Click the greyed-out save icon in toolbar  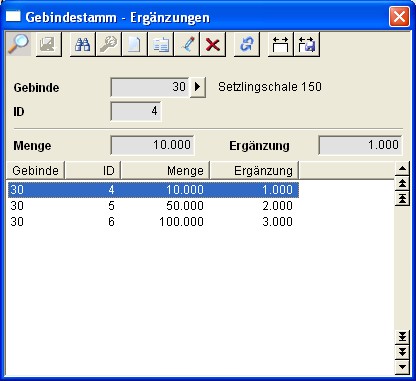48,44
